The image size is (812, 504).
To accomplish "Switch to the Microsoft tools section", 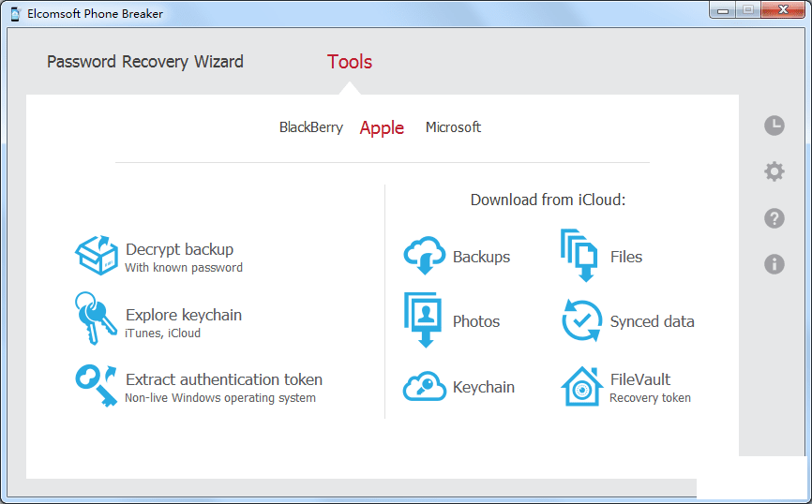I will 453,127.
